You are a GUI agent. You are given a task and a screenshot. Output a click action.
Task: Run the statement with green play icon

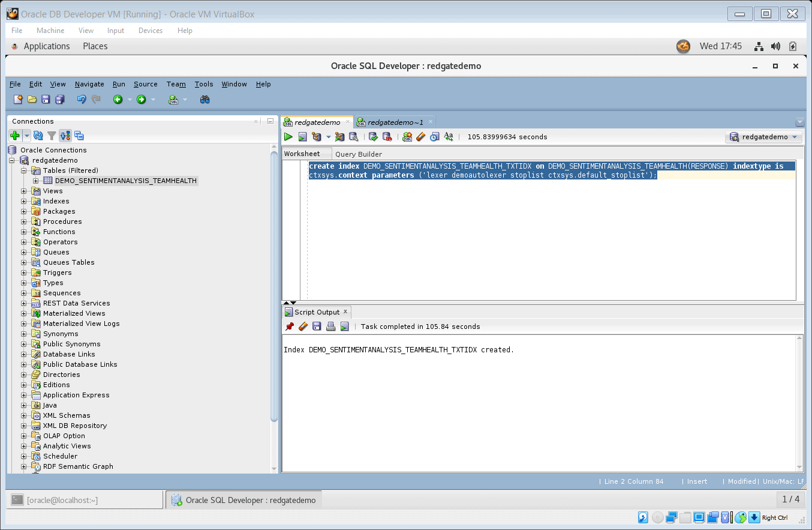pyautogui.click(x=288, y=137)
